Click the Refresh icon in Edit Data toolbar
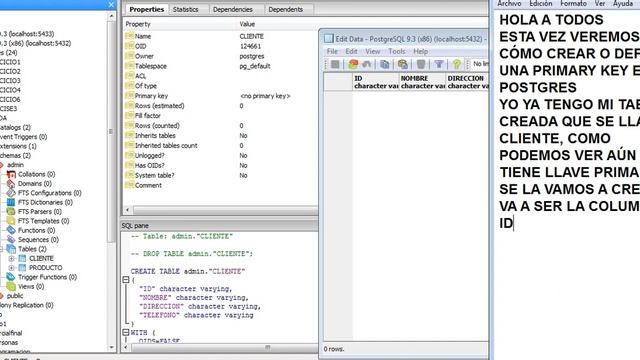640x360 pixels. point(353,64)
